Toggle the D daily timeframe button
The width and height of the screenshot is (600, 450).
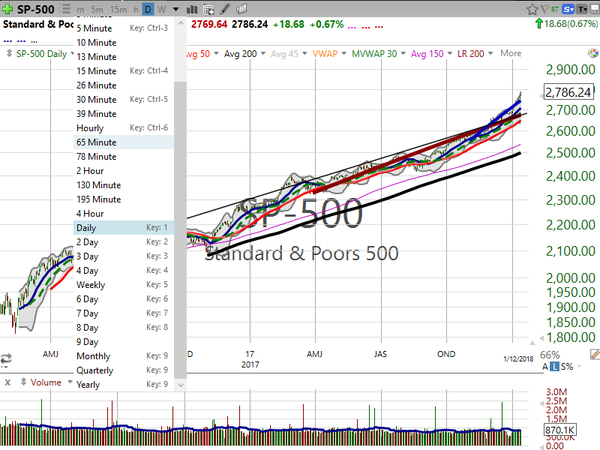148,10
